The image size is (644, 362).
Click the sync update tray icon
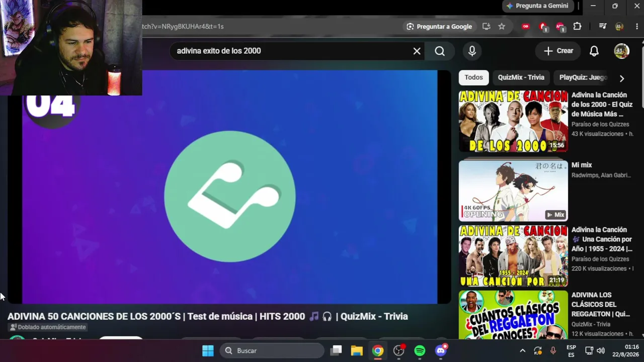[538, 351]
